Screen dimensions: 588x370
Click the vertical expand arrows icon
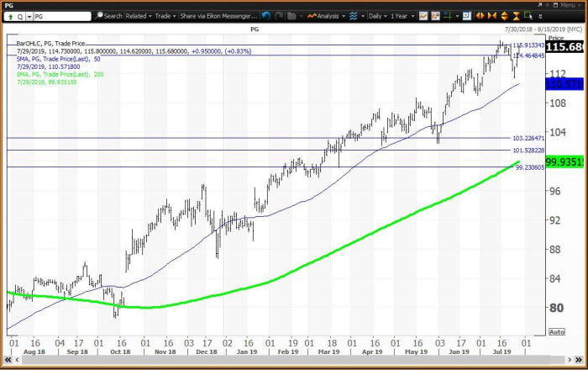click(x=504, y=16)
